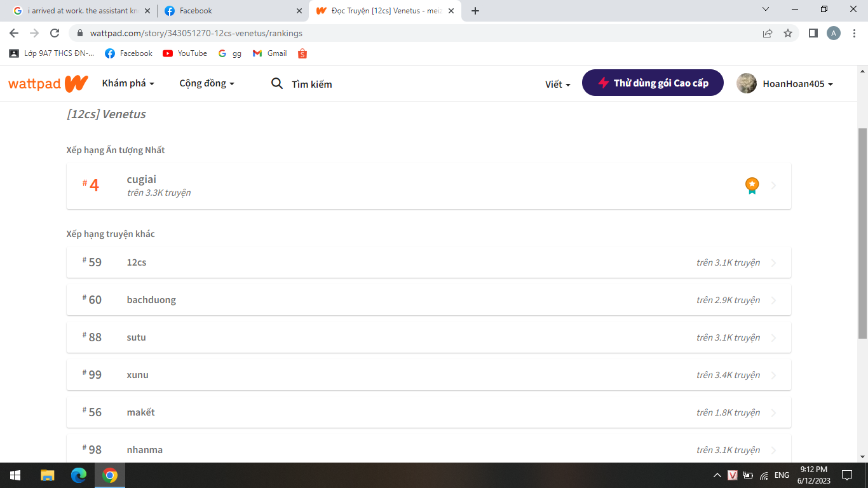Bookmark this page with the star

click(x=788, y=33)
